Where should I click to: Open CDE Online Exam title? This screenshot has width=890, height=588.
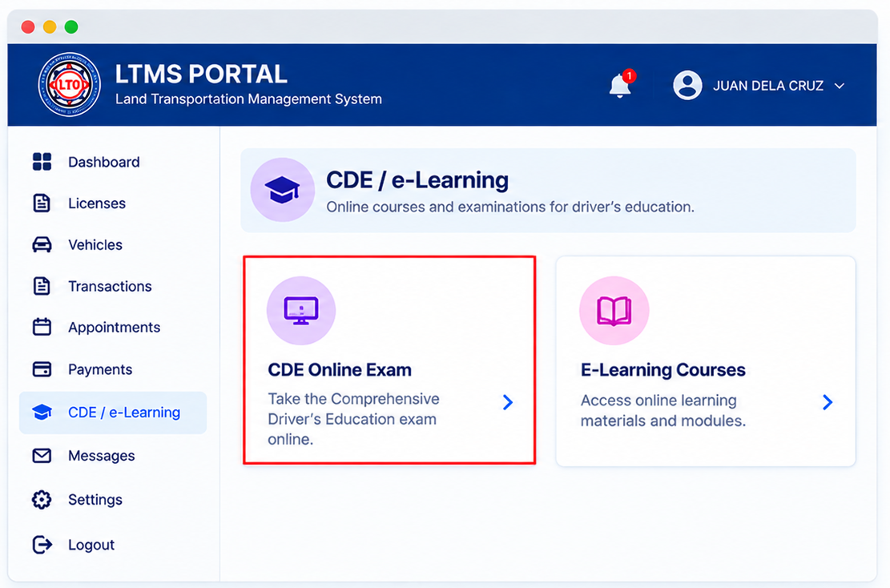pos(340,370)
